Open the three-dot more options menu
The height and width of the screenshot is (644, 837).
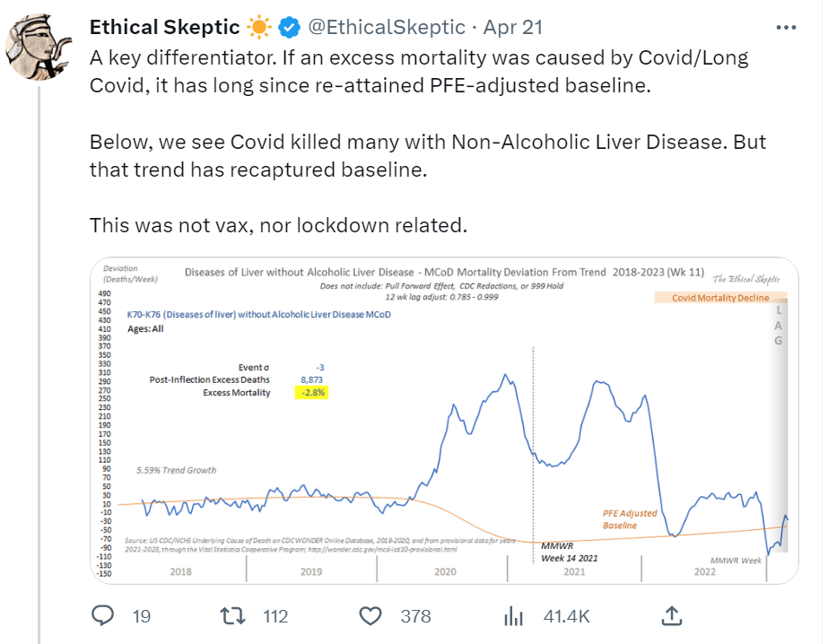(786, 28)
